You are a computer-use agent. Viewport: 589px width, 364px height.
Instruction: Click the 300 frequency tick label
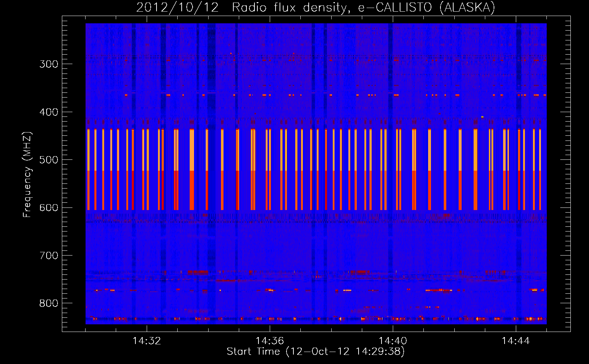pos(49,64)
